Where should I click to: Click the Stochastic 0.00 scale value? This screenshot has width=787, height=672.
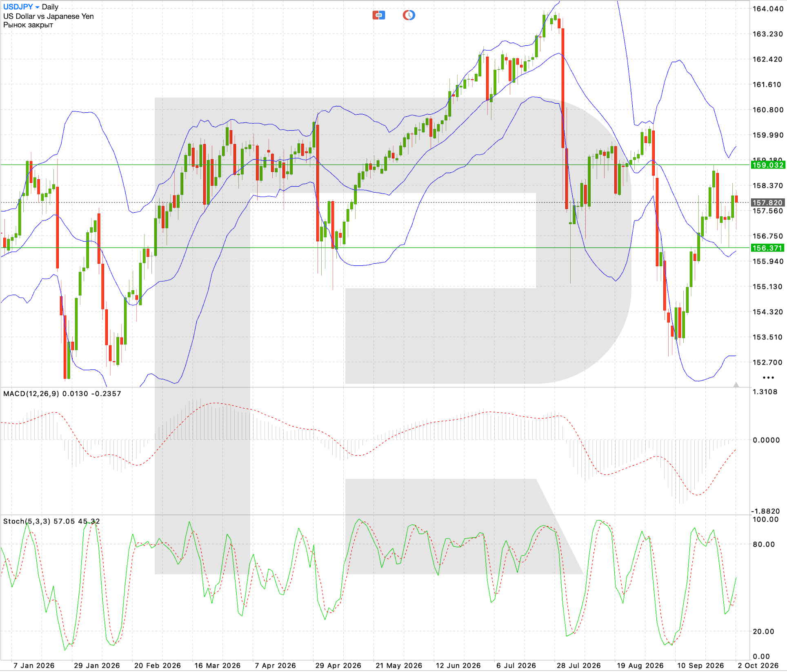(761, 656)
